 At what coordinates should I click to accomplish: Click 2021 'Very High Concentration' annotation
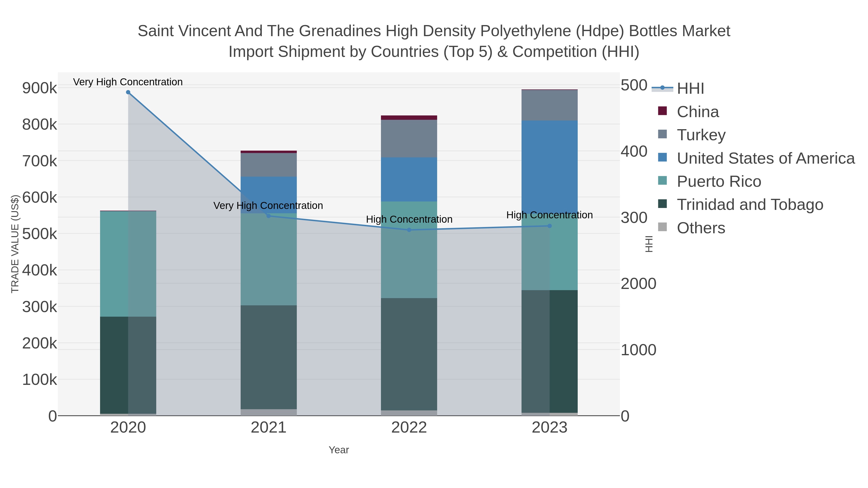268,205
